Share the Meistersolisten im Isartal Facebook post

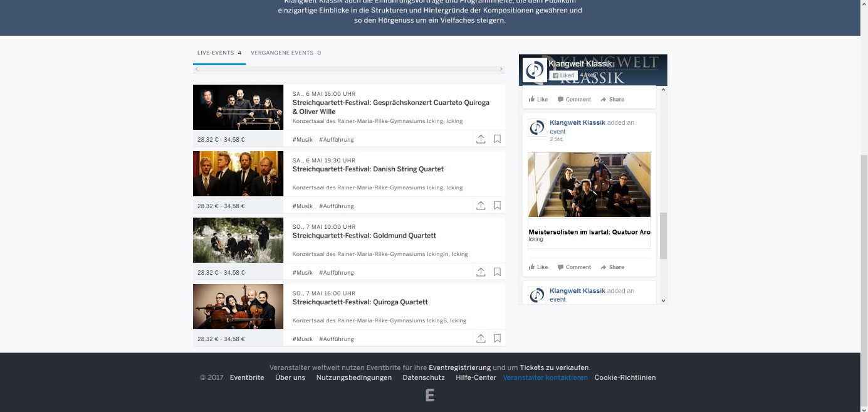click(x=612, y=267)
